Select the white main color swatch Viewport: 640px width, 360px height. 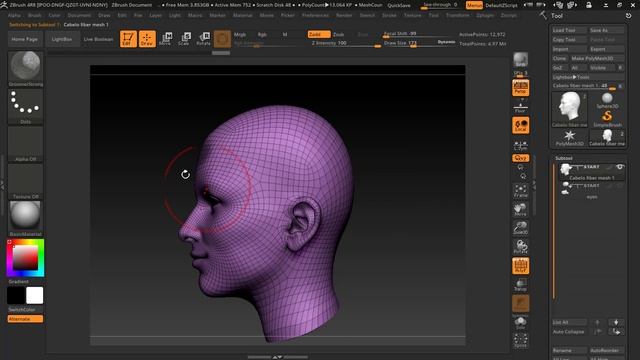[x=35, y=296]
